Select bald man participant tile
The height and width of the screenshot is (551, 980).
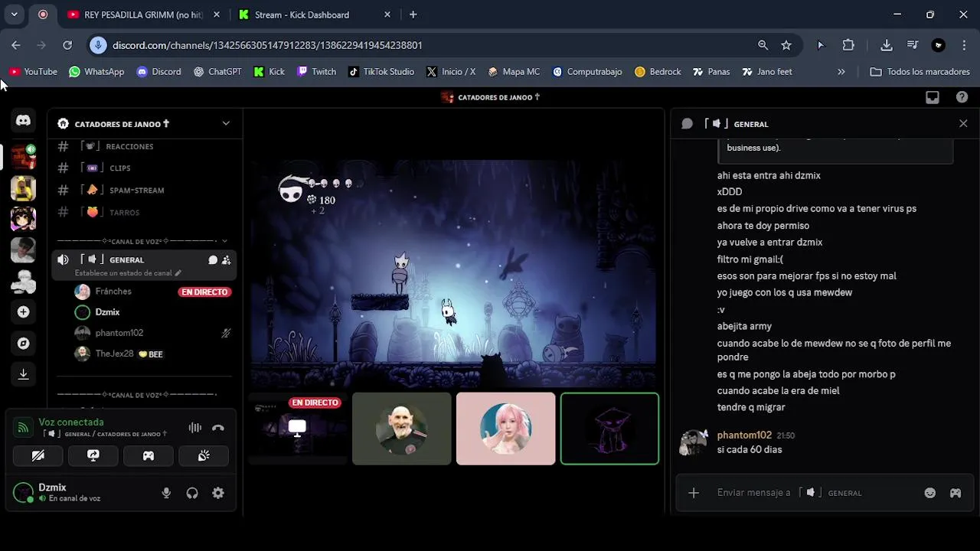pos(402,429)
